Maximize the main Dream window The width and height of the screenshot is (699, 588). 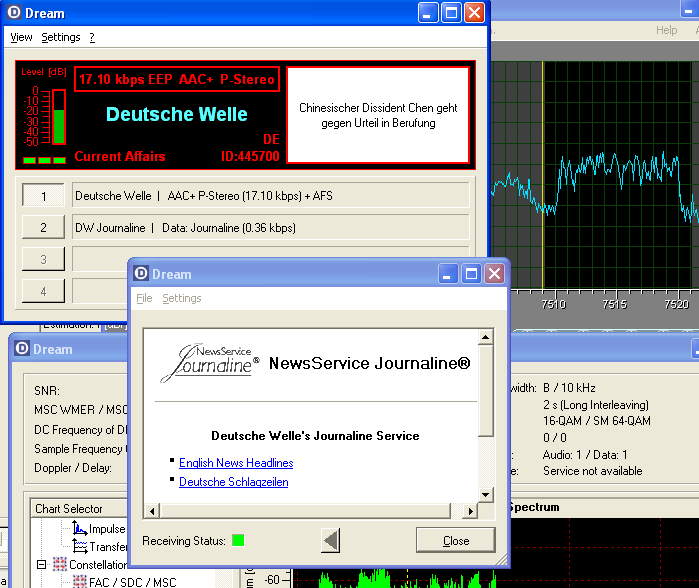click(x=451, y=12)
